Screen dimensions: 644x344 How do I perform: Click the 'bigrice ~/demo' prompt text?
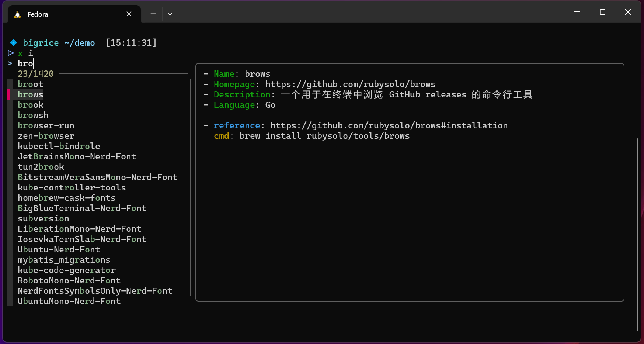59,43
